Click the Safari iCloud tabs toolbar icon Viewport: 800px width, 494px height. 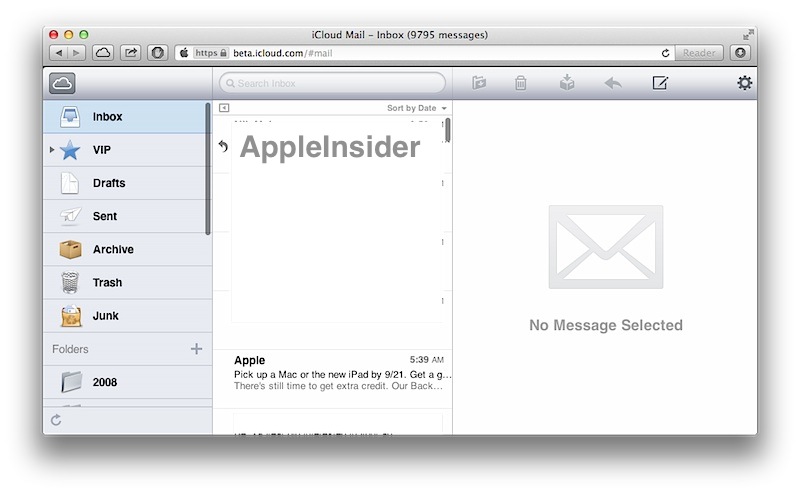(x=103, y=53)
